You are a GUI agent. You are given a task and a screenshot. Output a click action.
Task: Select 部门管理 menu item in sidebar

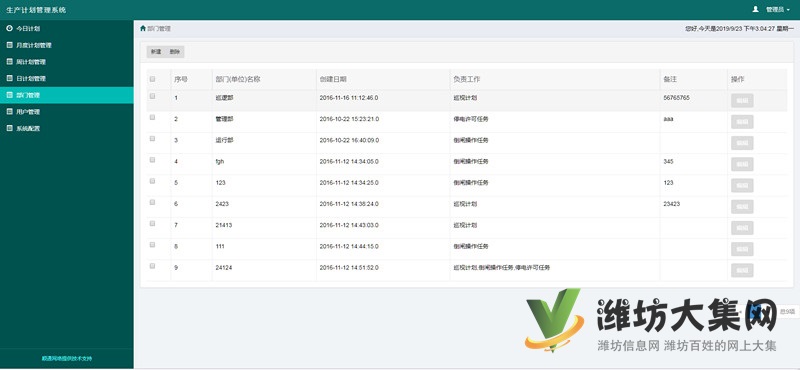[x=67, y=95]
